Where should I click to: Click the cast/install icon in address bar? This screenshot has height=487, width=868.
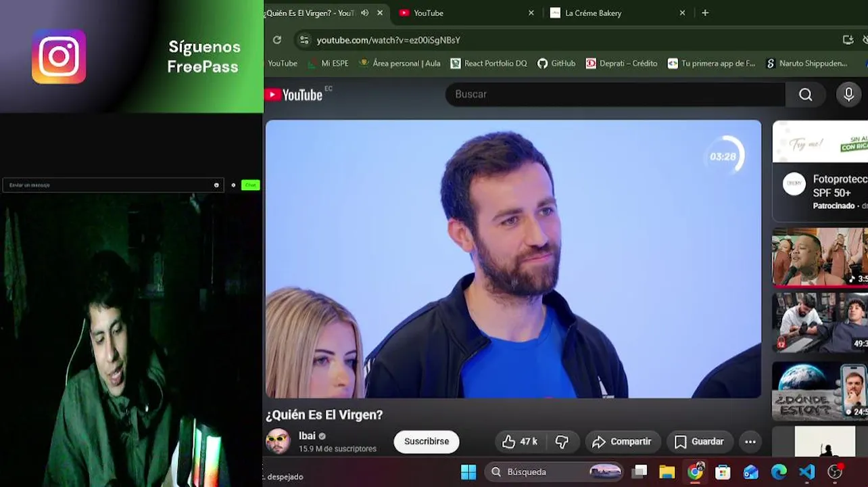848,40
